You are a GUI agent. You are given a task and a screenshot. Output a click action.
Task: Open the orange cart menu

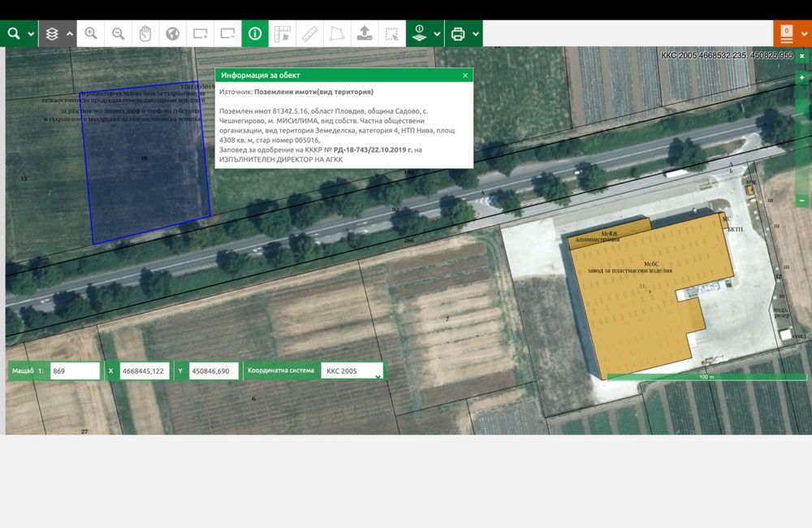(x=786, y=34)
